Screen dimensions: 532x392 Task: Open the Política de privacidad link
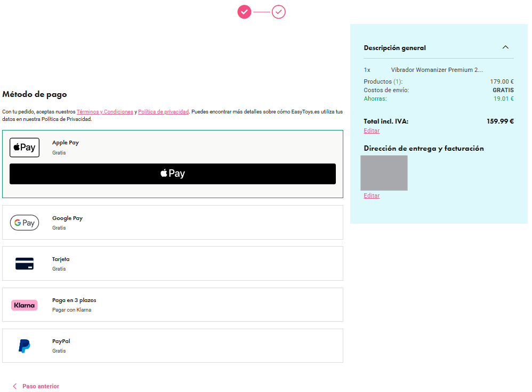(163, 111)
